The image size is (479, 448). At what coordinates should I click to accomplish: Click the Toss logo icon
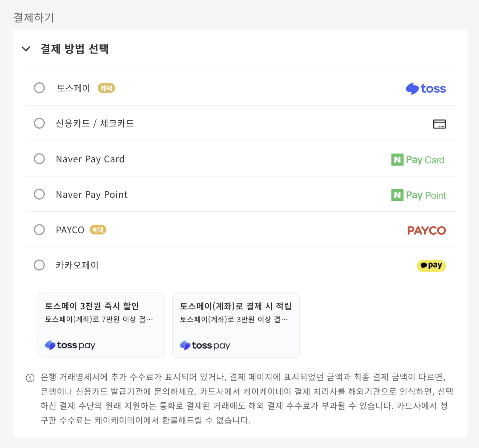pyautogui.click(x=426, y=88)
